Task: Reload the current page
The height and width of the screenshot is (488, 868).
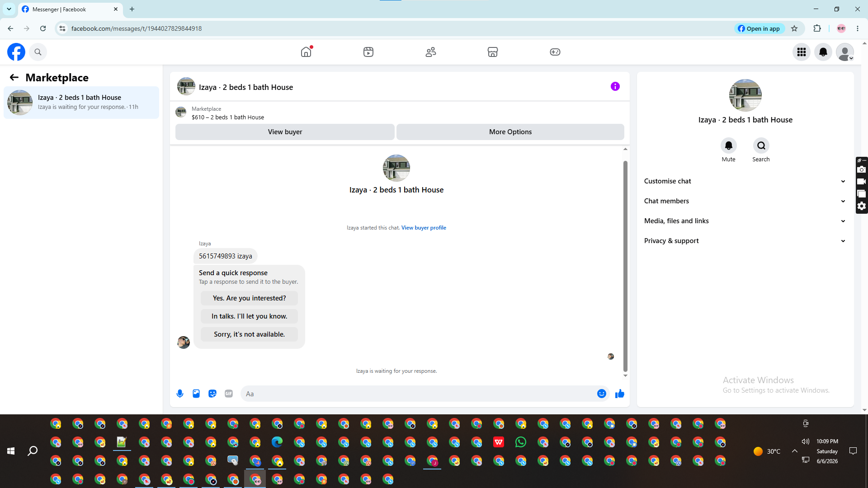Action: 43,28
